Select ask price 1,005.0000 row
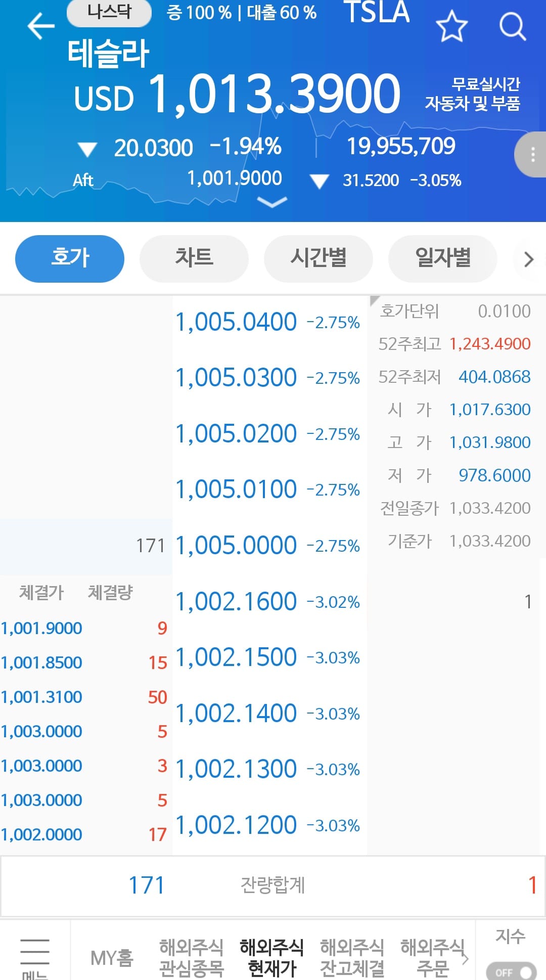 coord(236,546)
